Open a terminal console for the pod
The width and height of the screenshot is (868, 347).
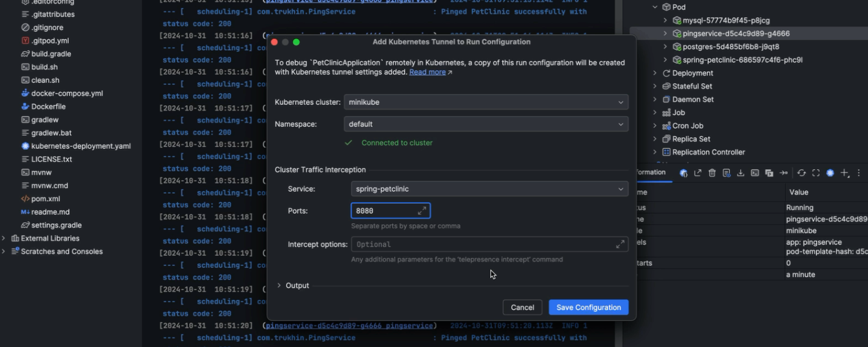point(755,173)
